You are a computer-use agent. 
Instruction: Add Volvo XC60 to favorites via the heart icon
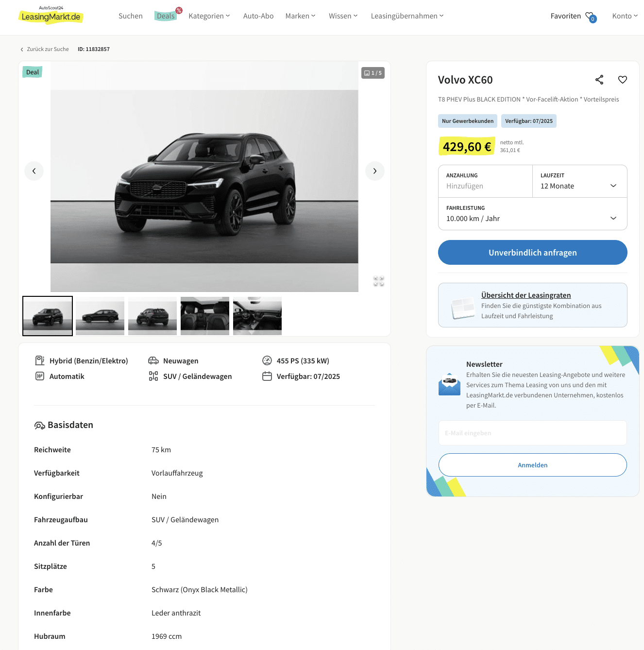click(623, 80)
